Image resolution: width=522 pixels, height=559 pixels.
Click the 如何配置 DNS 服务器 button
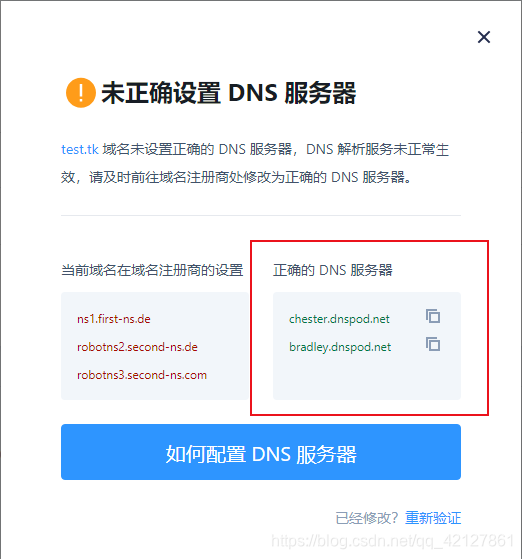261,452
